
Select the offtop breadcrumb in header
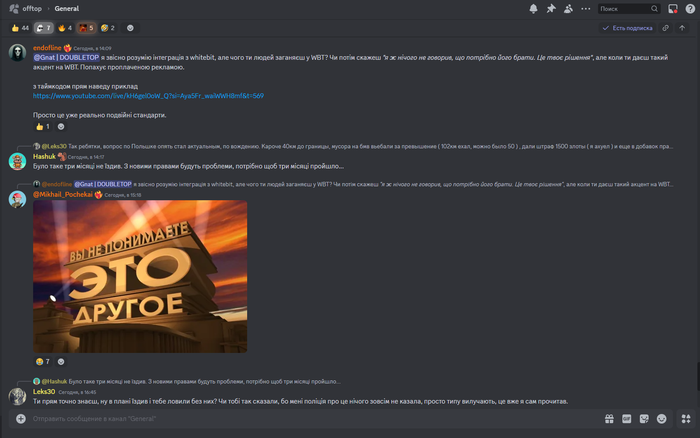[32, 8]
